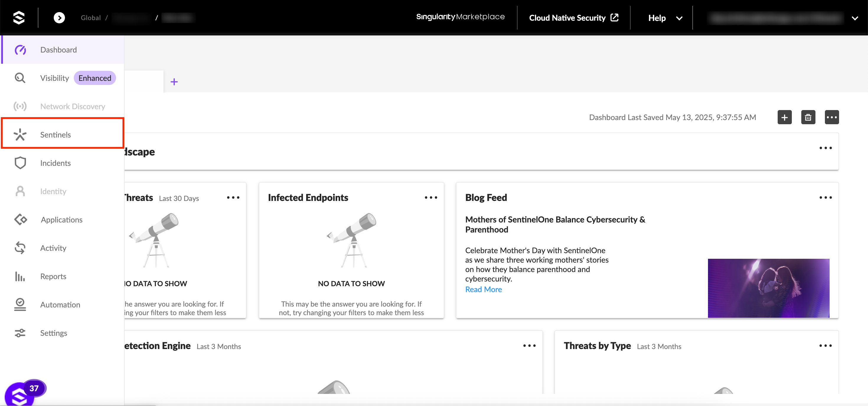Expand the user account dropdown chevron

[x=855, y=18]
